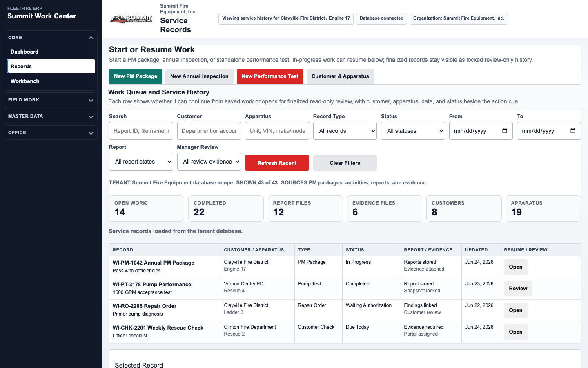Click the Open Work 14 stat card
Viewport: 588px width, 368px height.
[147, 209]
